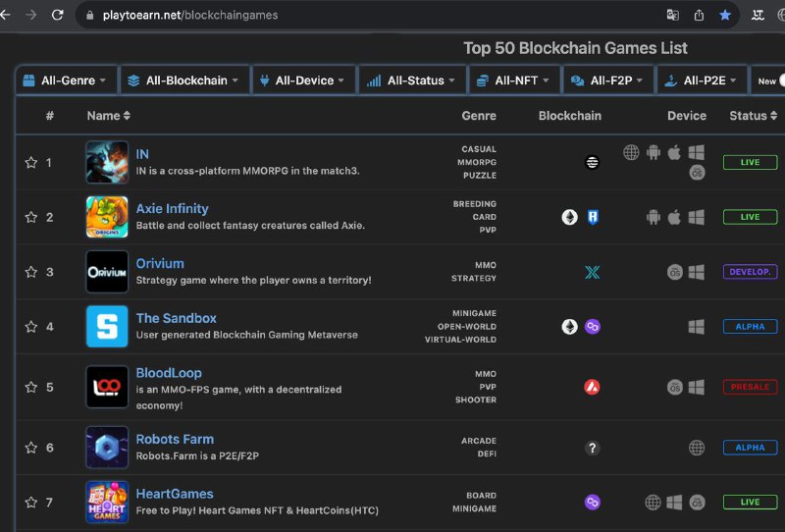This screenshot has width=785, height=532.
Task: Favorite BloodLoop with its star icon
Action: pos(31,388)
